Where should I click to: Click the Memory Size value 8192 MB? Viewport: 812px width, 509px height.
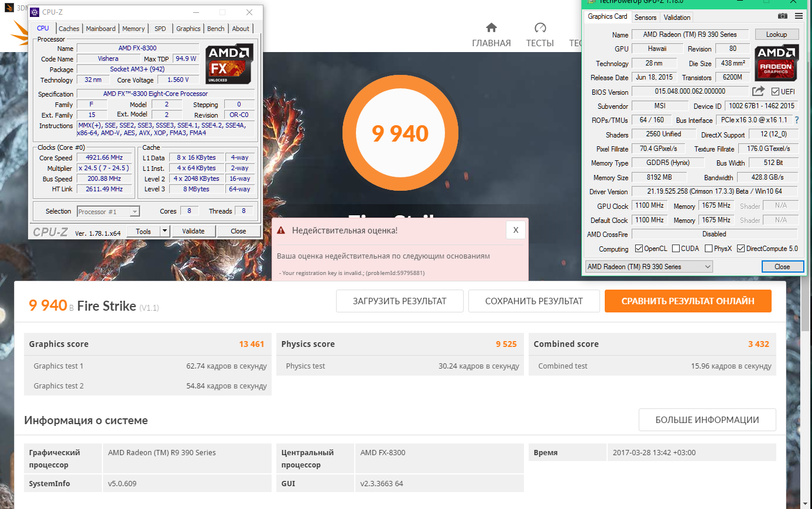pyautogui.click(x=659, y=177)
